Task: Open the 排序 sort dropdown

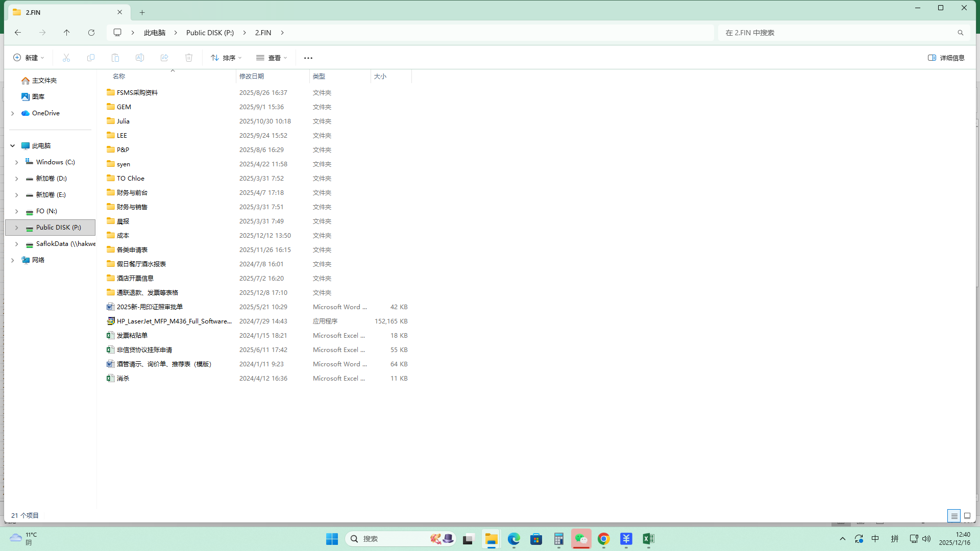Action: [x=226, y=58]
